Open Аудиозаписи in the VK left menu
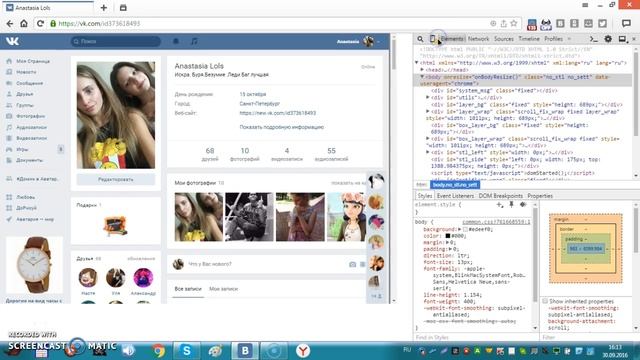 pyautogui.click(x=31, y=127)
